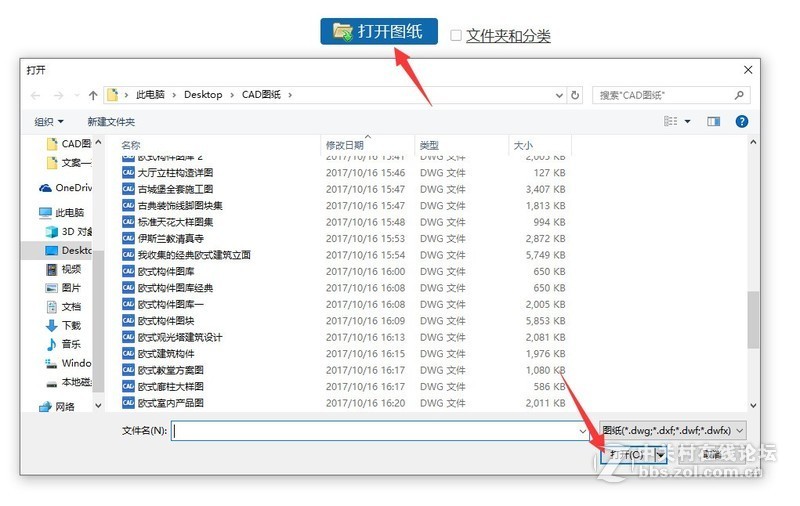Open 图片 in the navigation pane
Screen dimensions: 800x506
click(x=64, y=288)
